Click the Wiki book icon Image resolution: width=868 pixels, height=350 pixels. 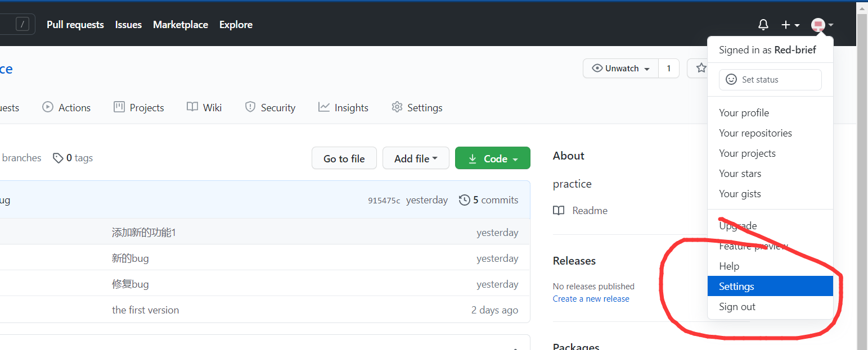click(x=192, y=107)
